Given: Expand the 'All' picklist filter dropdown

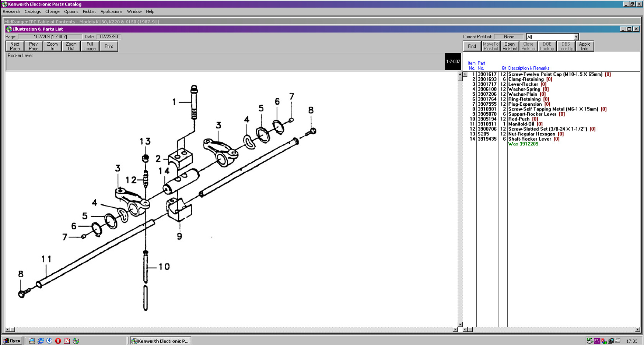Looking at the screenshot, I should coord(576,37).
